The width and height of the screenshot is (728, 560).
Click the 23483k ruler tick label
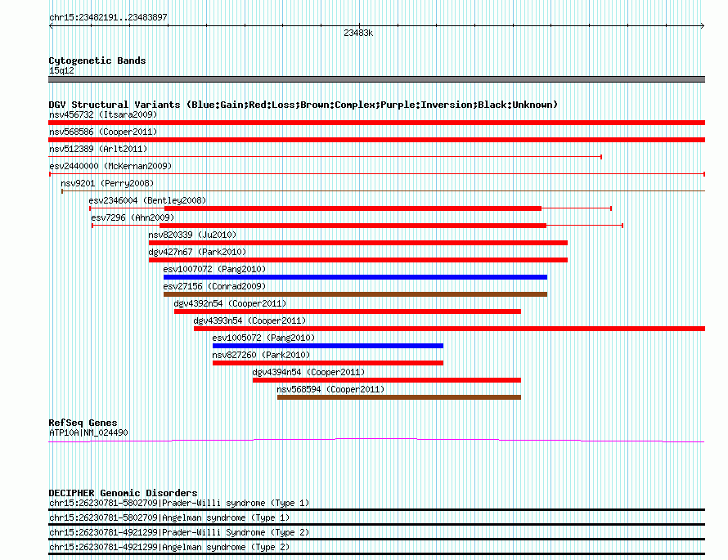(358, 33)
